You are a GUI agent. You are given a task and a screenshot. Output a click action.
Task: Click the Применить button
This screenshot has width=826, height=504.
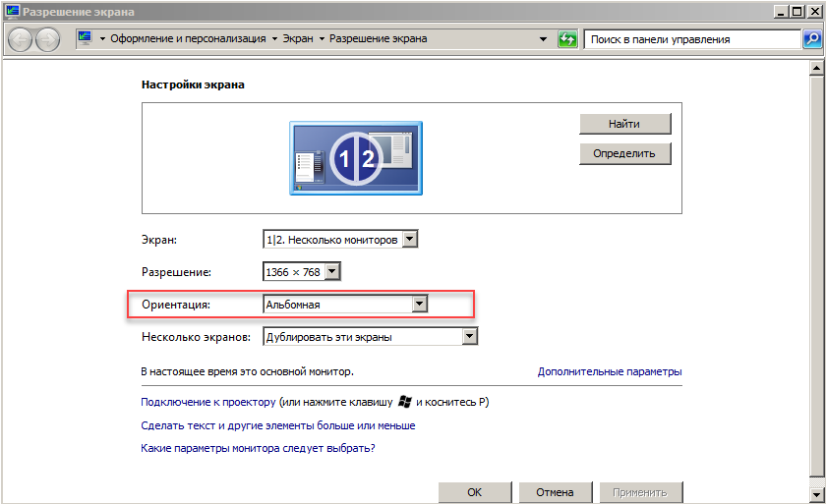point(640,492)
